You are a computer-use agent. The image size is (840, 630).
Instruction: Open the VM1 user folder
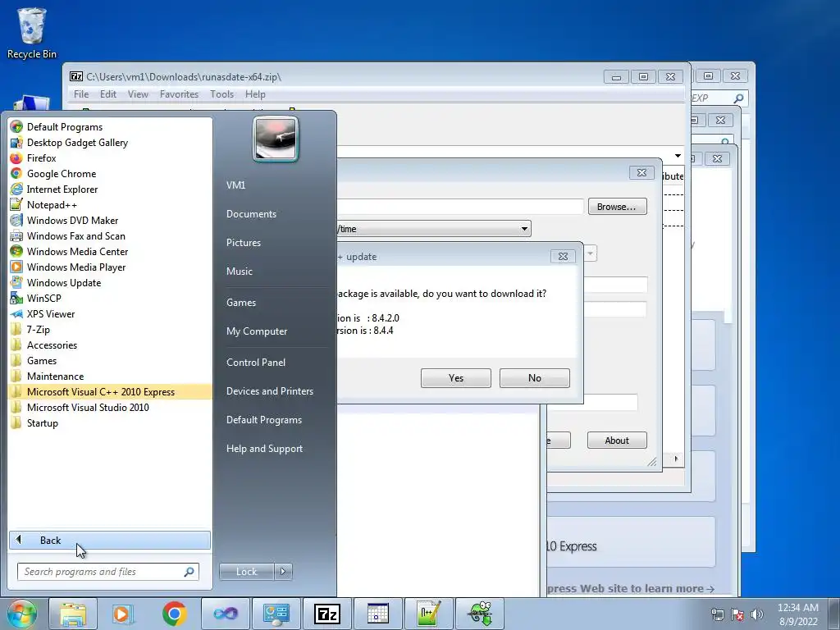[235, 185]
